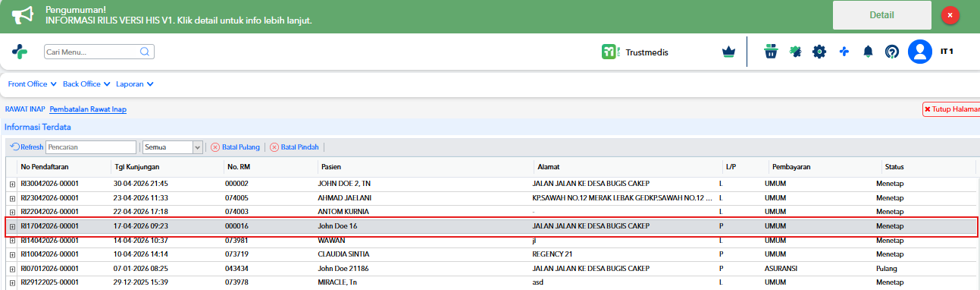Click RM number 074005

pyautogui.click(x=236, y=198)
